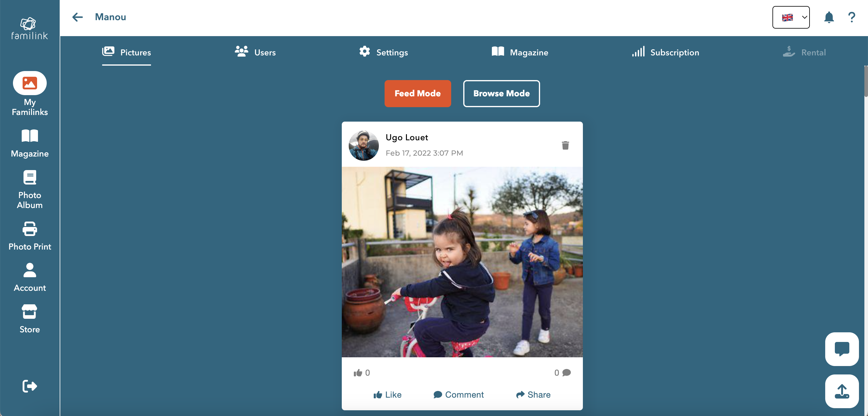Select Feed Mode

coord(417,93)
